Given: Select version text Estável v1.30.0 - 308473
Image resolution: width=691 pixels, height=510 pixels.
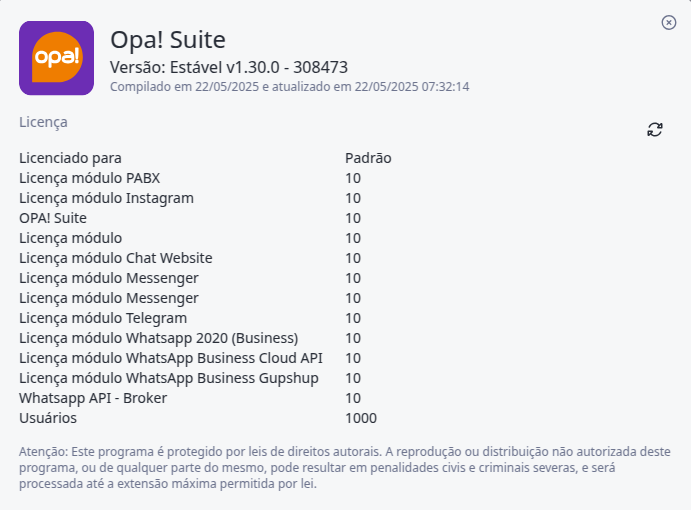Looking at the screenshot, I should tap(259, 67).
